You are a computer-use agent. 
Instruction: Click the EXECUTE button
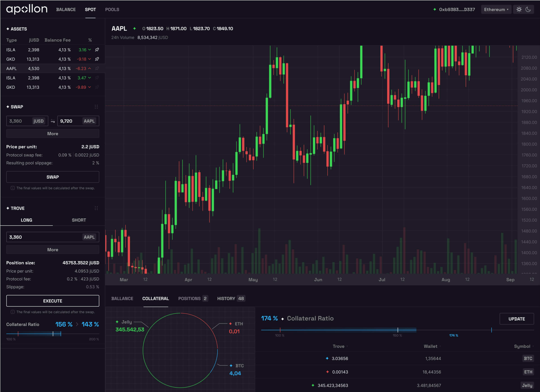click(53, 301)
